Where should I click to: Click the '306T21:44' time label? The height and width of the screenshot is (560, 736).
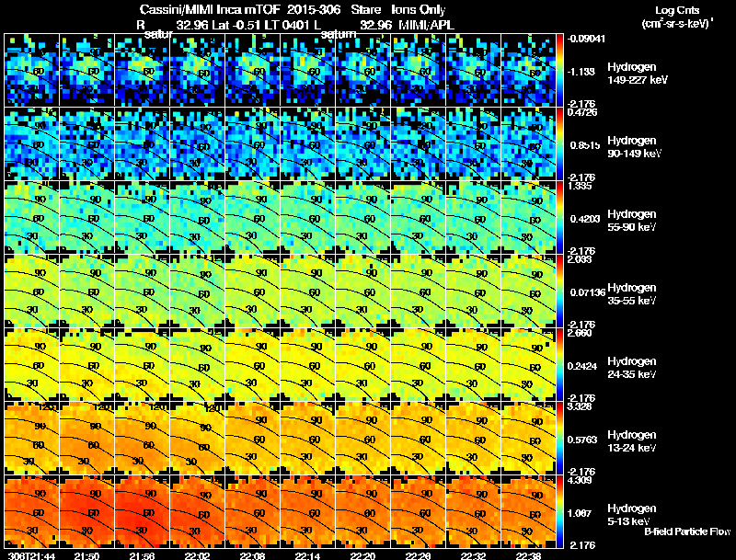tap(31, 555)
